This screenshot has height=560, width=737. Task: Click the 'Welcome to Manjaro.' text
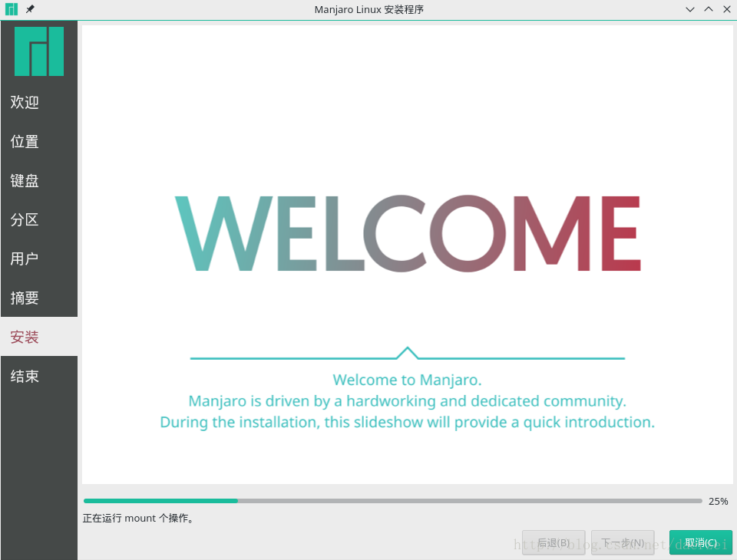coord(407,380)
